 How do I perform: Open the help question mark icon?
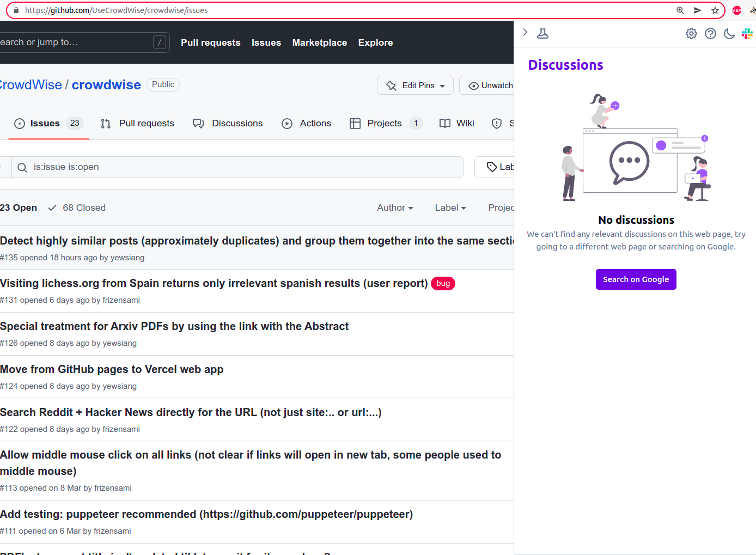coord(710,34)
